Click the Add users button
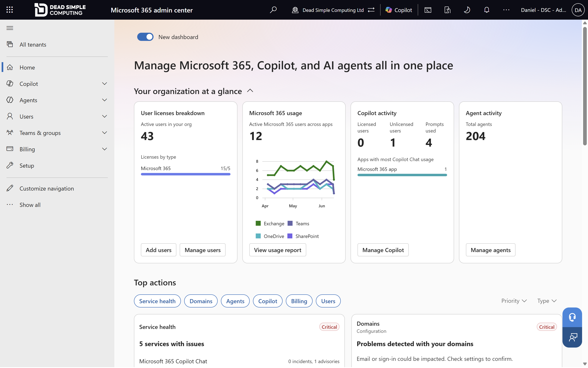 158,250
